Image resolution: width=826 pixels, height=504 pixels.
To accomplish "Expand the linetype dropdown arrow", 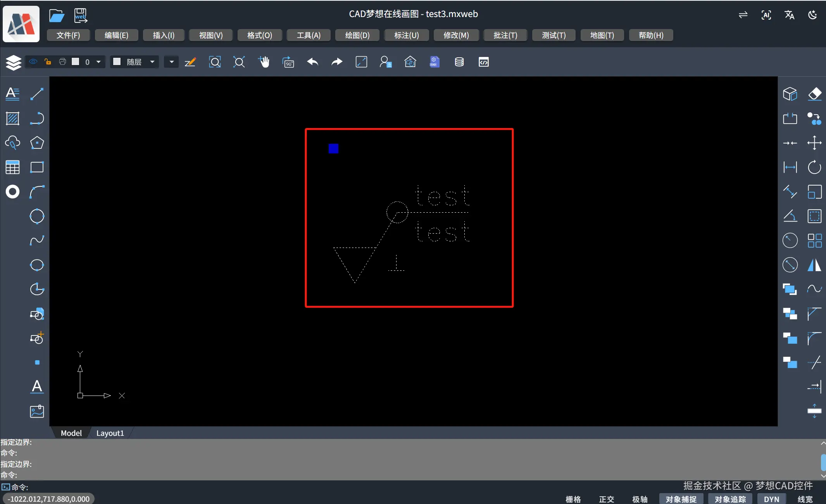I will pos(171,62).
